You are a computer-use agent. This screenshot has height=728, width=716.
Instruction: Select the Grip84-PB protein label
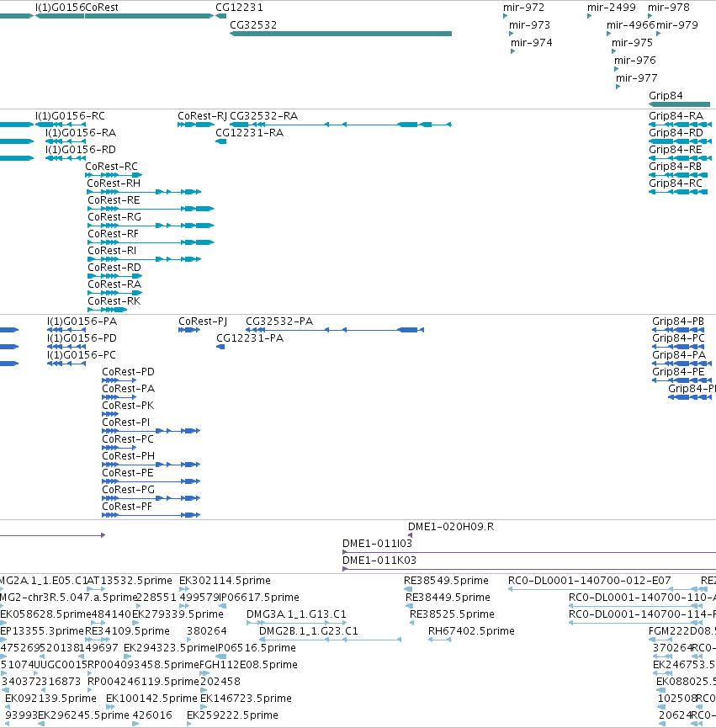(x=678, y=321)
